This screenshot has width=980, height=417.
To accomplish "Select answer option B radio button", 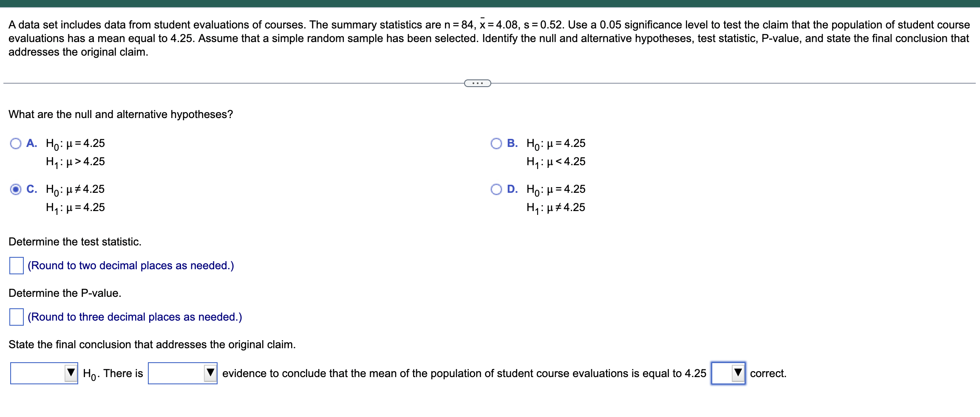I will (x=496, y=144).
